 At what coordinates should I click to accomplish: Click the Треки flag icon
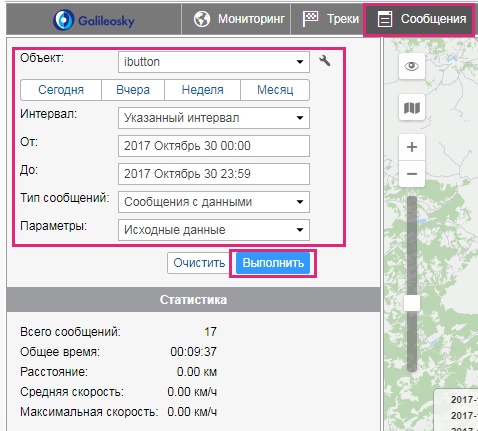[310, 19]
